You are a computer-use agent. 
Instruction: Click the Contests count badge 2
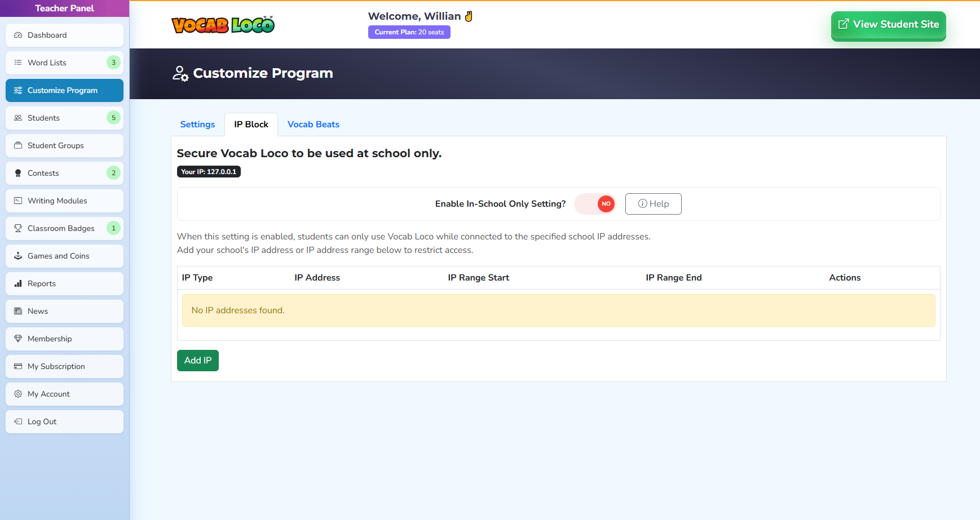(x=113, y=173)
